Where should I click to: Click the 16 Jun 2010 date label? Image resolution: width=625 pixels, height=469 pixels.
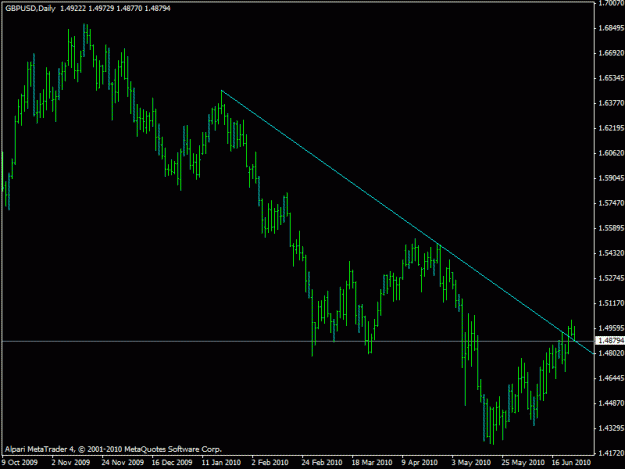pos(571,463)
